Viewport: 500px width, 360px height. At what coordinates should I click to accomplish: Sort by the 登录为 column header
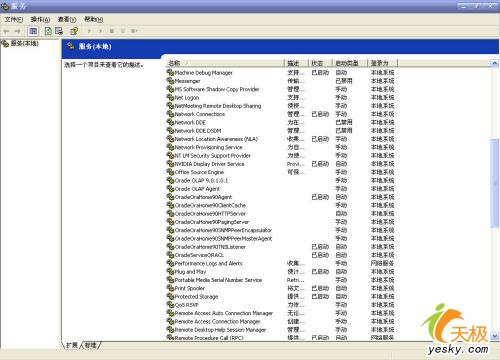pos(383,63)
